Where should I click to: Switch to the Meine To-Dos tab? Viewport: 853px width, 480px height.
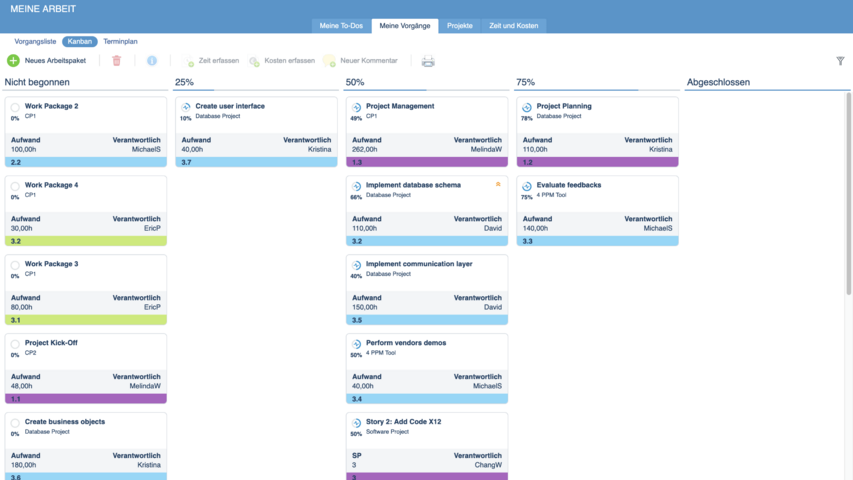pyautogui.click(x=341, y=25)
